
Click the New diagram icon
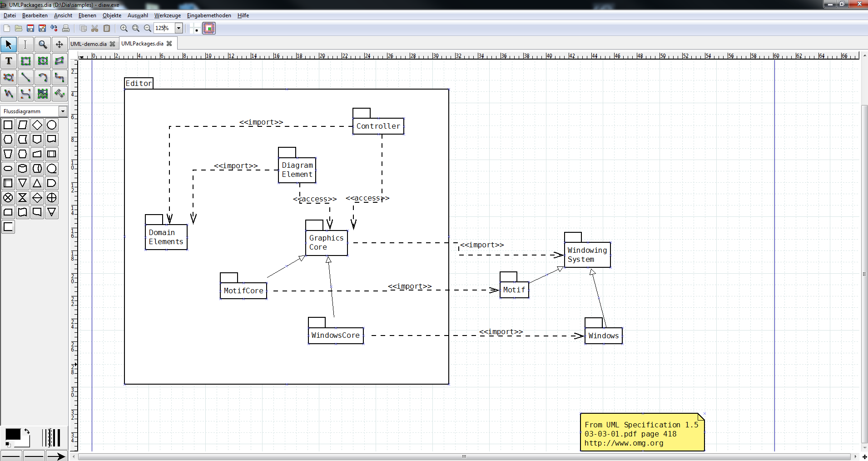pos(7,28)
